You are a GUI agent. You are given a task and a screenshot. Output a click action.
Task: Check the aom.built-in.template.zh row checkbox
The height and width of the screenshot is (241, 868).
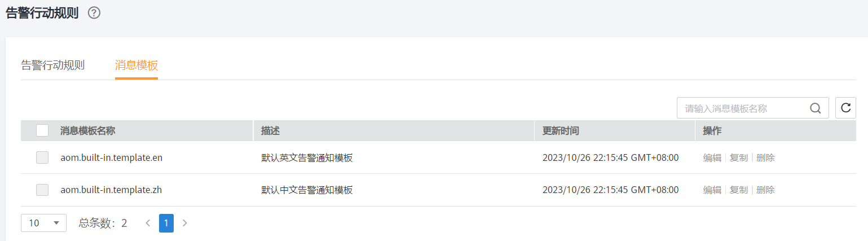click(42, 190)
